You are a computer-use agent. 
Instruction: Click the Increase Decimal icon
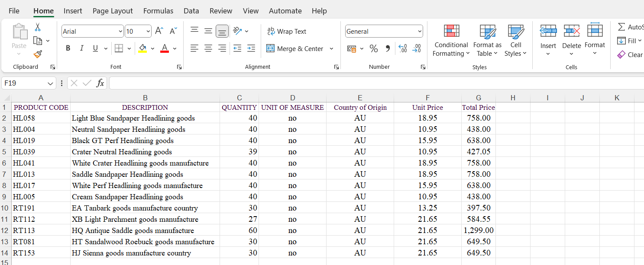coord(402,48)
